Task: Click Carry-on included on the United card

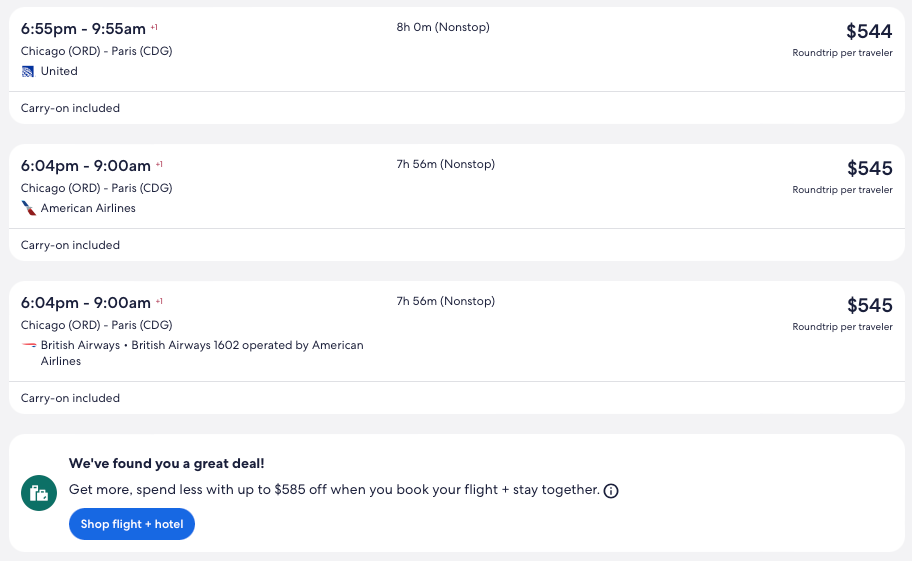Action: [70, 108]
